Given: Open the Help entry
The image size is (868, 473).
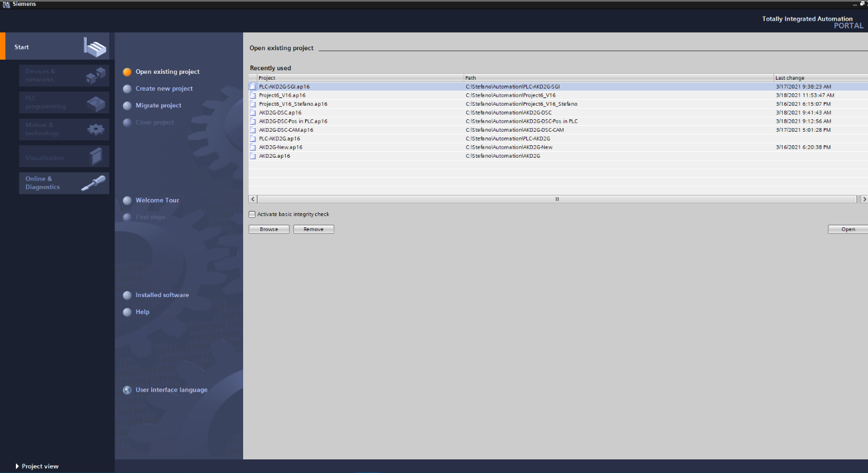Looking at the screenshot, I should point(142,312).
